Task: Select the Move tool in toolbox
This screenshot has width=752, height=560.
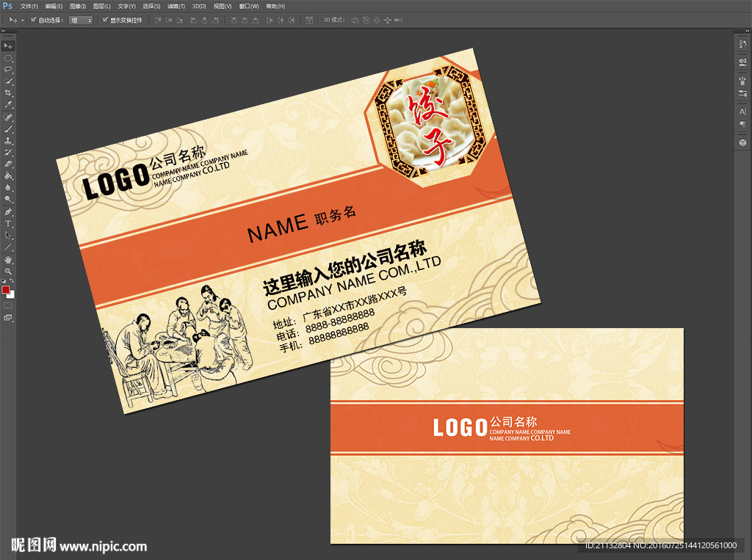Action: (x=8, y=46)
